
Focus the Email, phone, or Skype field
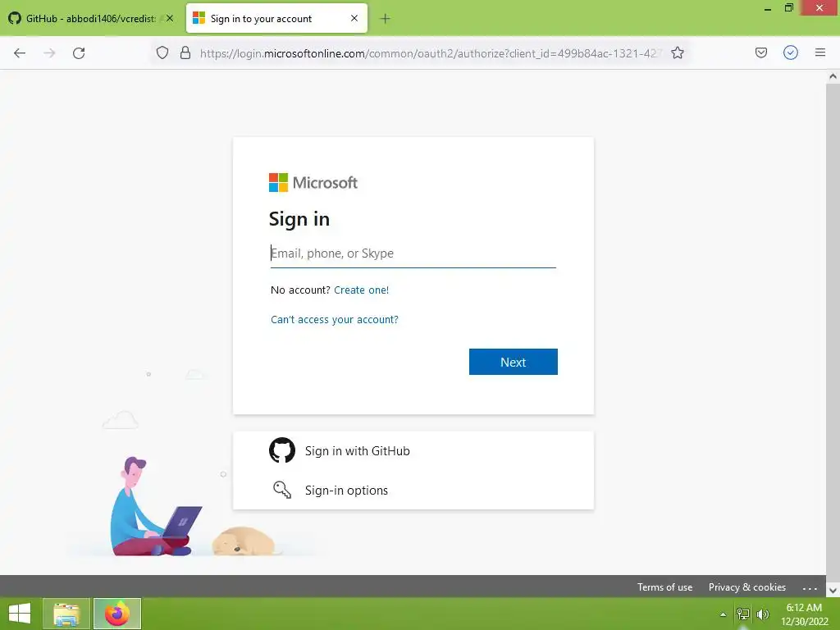(413, 253)
